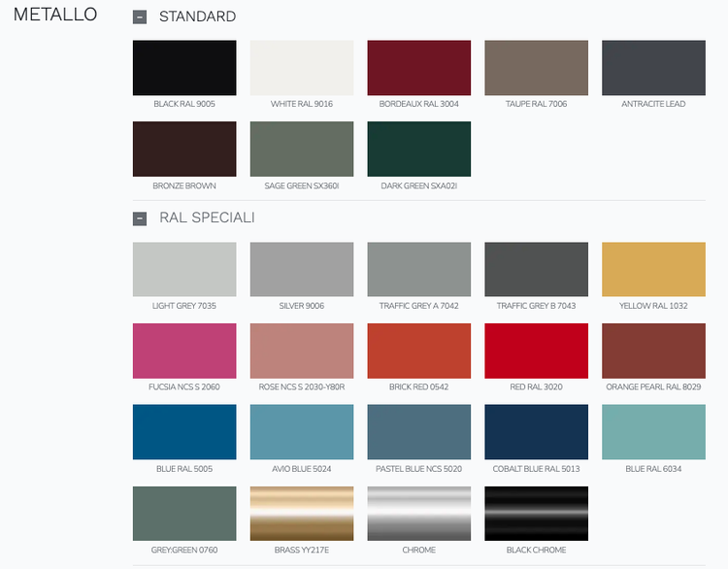Image resolution: width=728 pixels, height=569 pixels.
Task: Choose the Fucsia NCS S 2060 swatch
Action: pos(184,351)
